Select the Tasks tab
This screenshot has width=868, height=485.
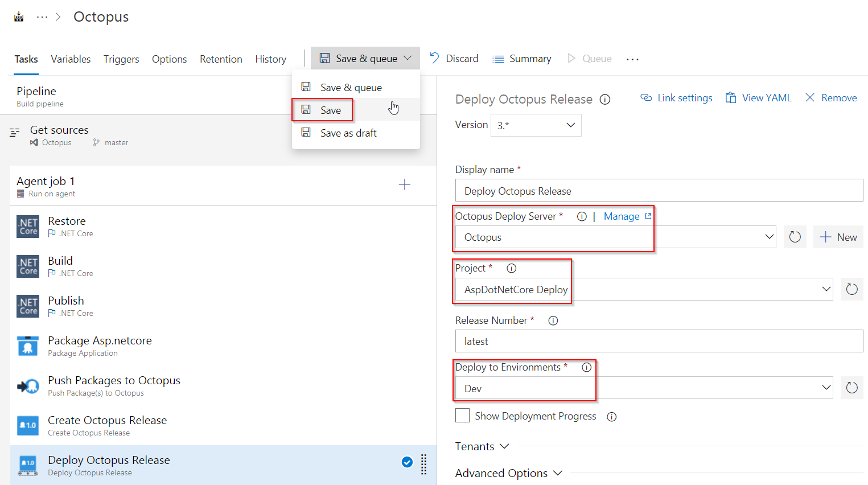[26, 59]
